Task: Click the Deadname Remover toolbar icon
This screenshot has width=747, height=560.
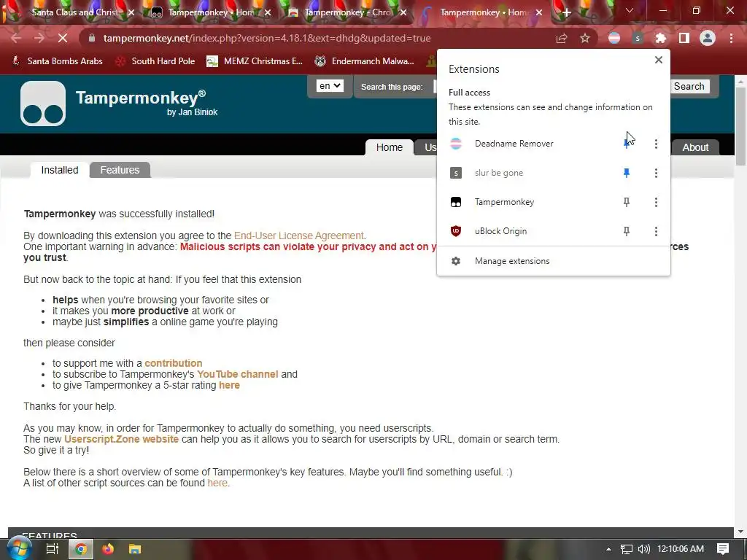Action: [x=614, y=38]
